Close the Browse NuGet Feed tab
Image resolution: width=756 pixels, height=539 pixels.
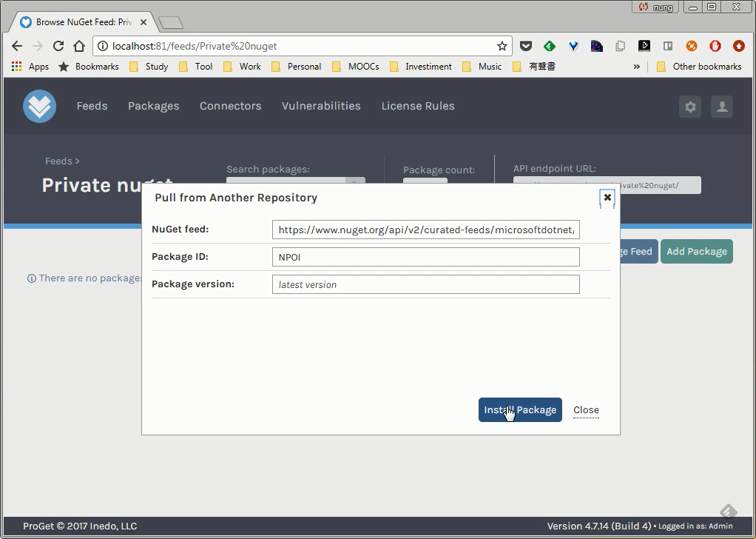144,22
